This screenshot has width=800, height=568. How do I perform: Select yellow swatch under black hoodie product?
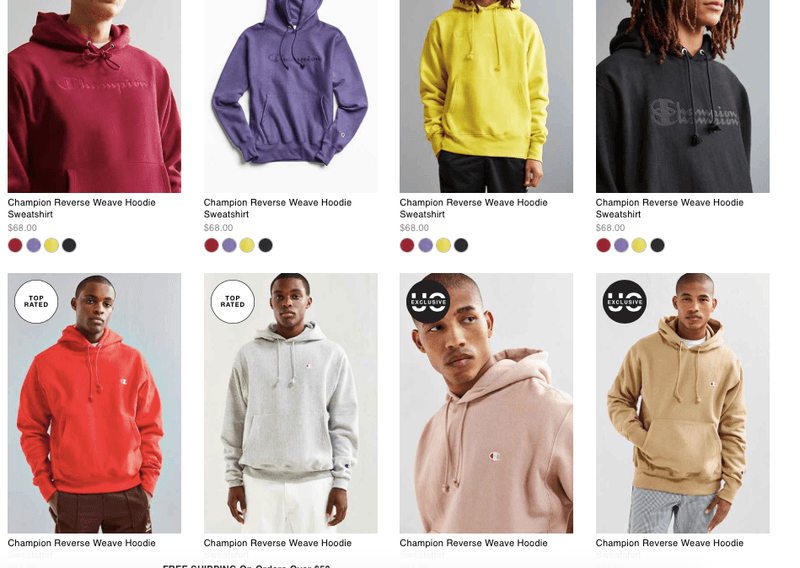(x=639, y=245)
